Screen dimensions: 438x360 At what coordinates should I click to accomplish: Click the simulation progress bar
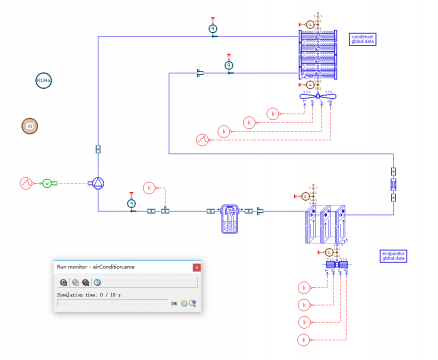(x=112, y=303)
